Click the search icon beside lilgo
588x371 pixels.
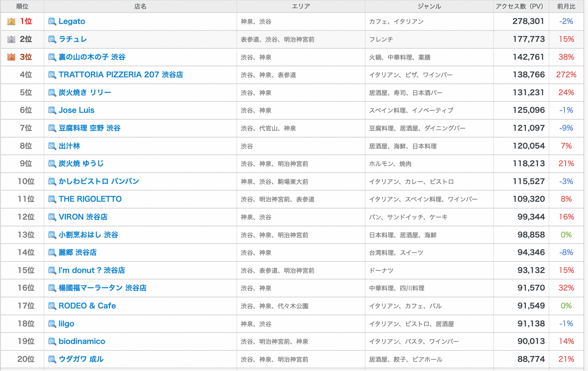tap(52, 323)
